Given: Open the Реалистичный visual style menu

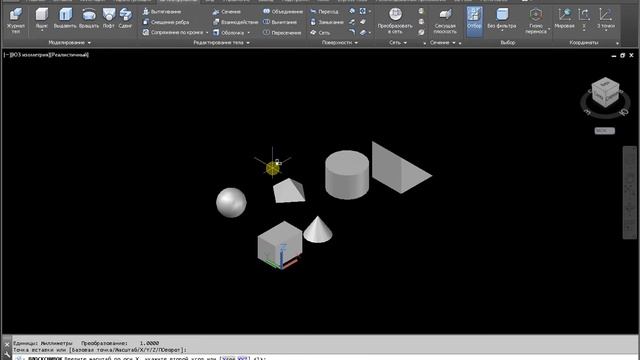Looking at the screenshot, I should (x=69, y=55).
